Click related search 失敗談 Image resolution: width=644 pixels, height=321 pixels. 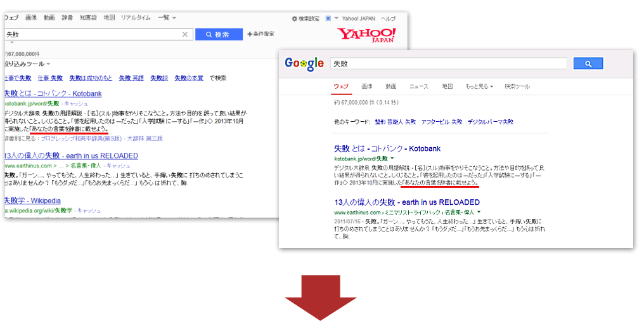(x=159, y=77)
